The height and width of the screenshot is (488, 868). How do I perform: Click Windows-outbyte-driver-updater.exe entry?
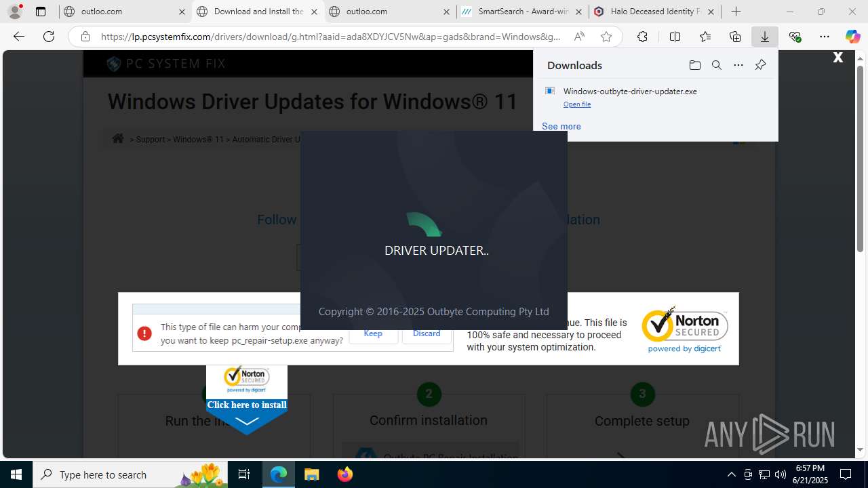click(630, 91)
